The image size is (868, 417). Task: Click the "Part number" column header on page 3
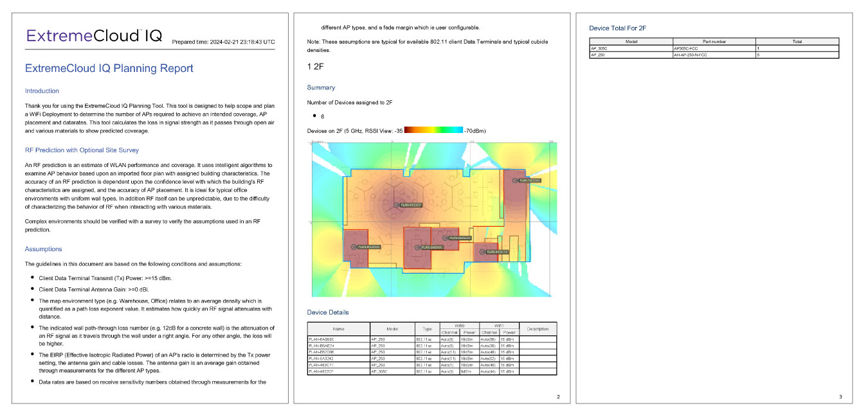(x=714, y=42)
